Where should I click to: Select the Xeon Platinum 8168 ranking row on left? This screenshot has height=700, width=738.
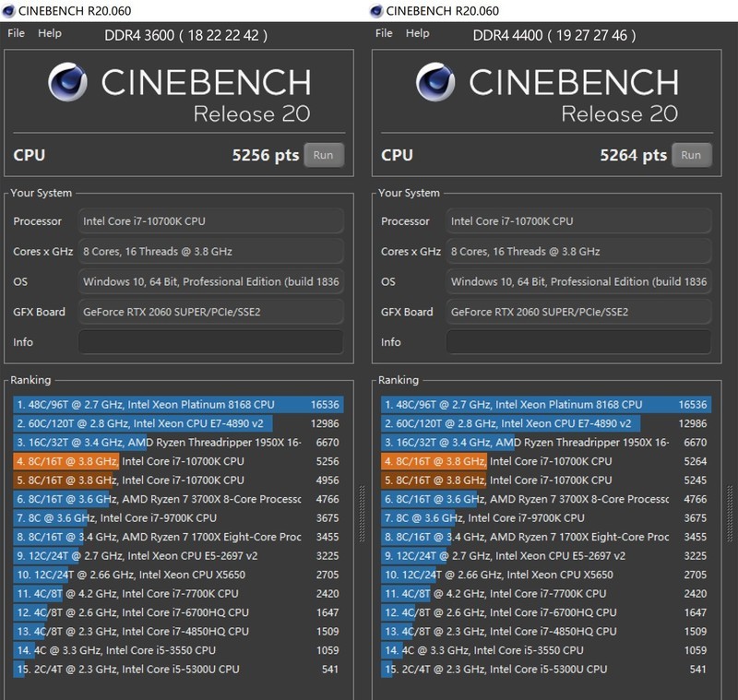coord(177,404)
